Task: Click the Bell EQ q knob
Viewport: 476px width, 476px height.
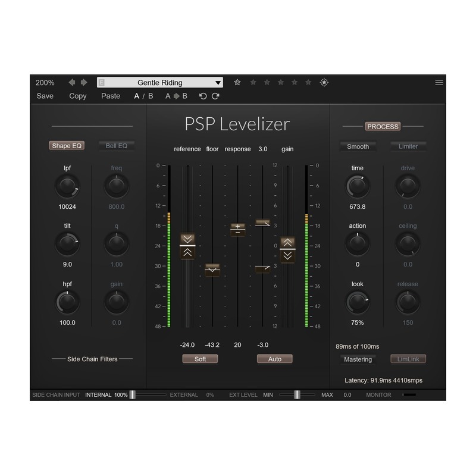Action: pyautogui.click(x=116, y=244)
